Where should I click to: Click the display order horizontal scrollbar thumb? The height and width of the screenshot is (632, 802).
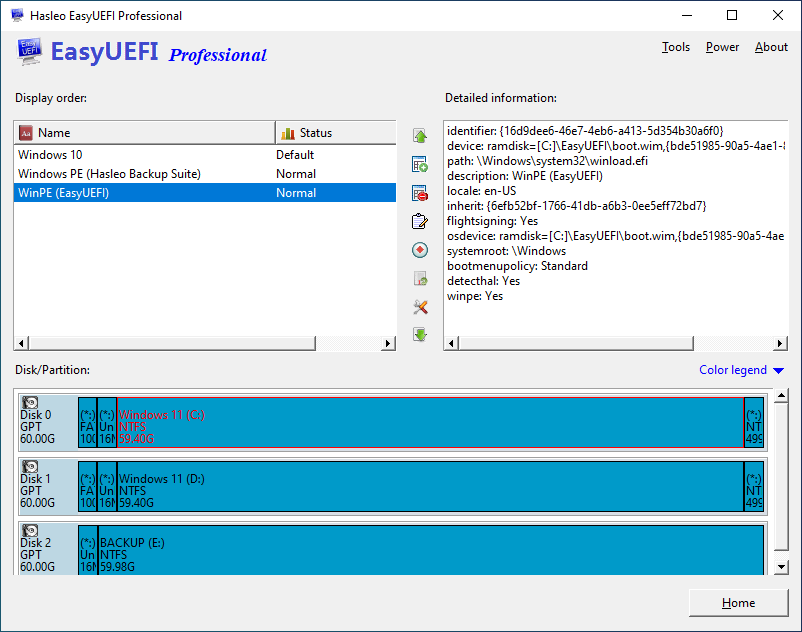(172, 343)
